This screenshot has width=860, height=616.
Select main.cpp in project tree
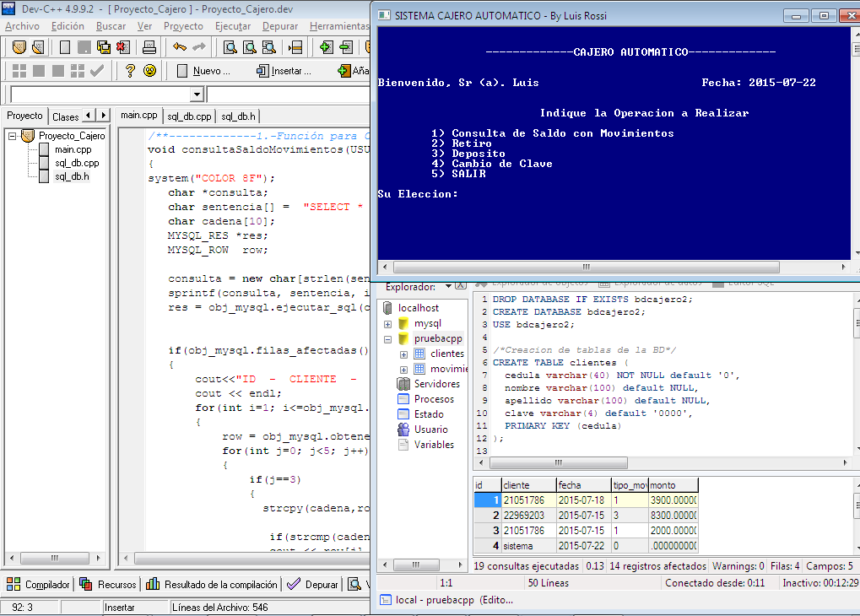pyautogui.click(x=73, y=149)
